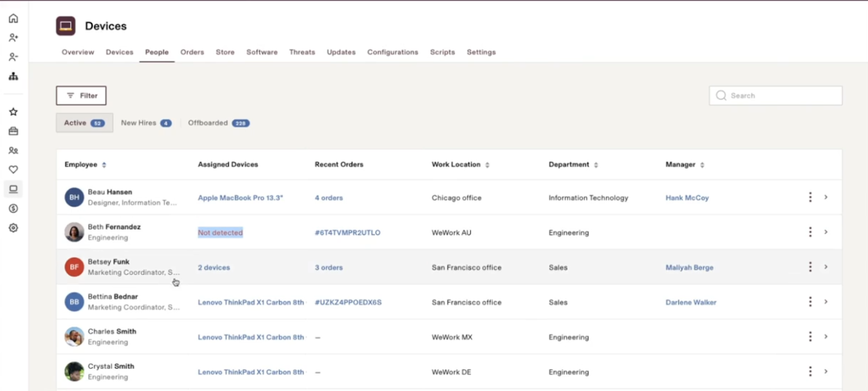Expand Beth Fernandez row chevron

[x=826, y=232]
